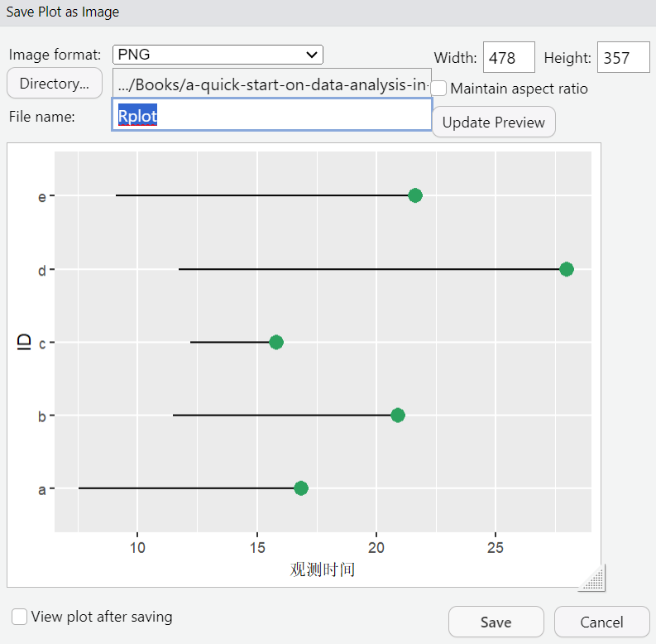
Task: Click the ID y-axis title
Action: pos(24,341)
